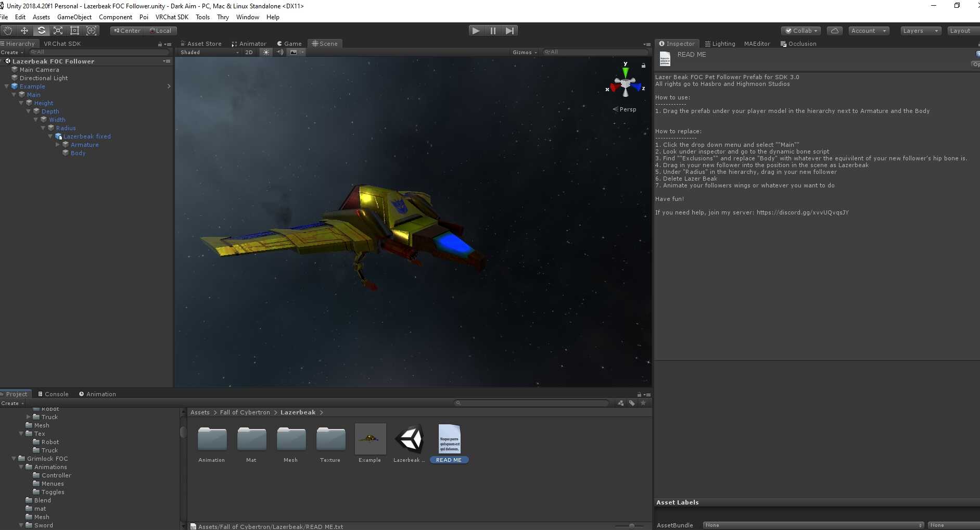The width and height of the screenshot is (980, 530).
Task: Activate the Scale tool
Action: click(58, 31)
